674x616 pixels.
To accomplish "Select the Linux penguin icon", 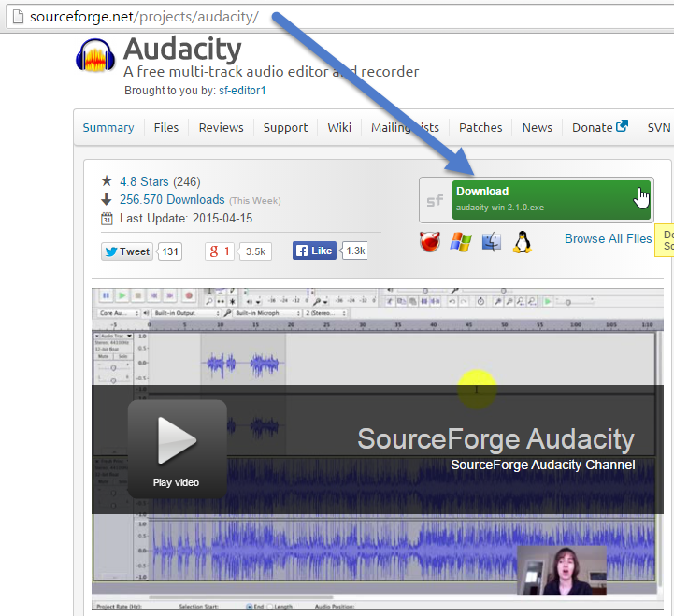I will (x=522, y=243).
